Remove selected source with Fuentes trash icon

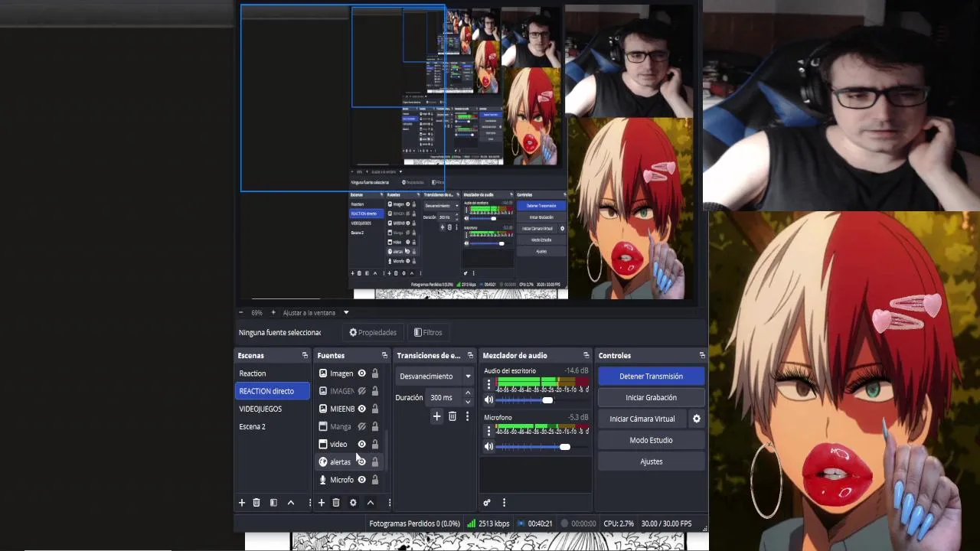336,503
